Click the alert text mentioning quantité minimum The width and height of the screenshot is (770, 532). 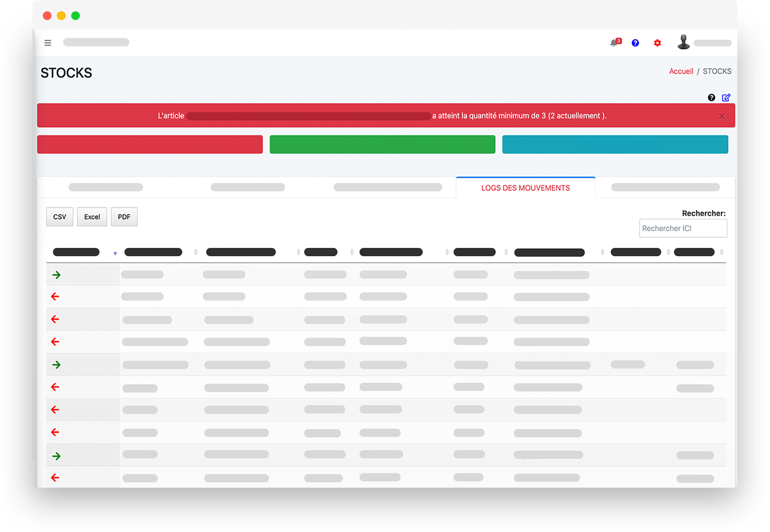(519, 116)
